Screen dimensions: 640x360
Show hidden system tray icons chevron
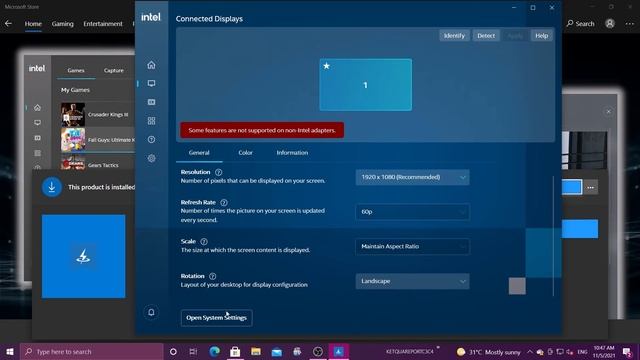(x=530, y=351)
